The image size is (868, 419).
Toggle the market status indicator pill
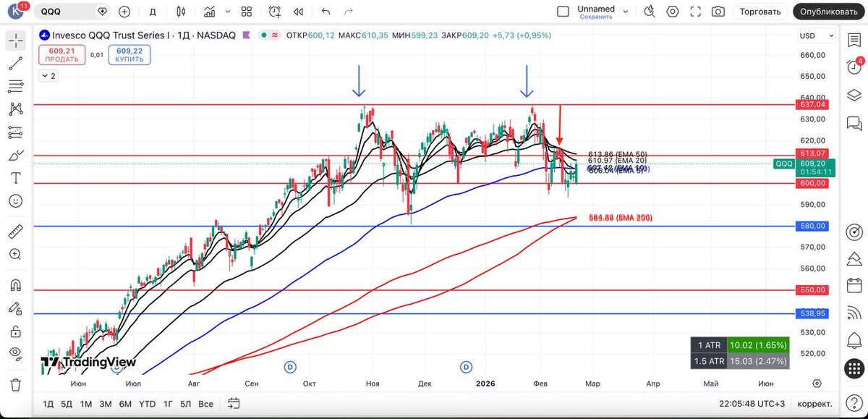point(271,35)
